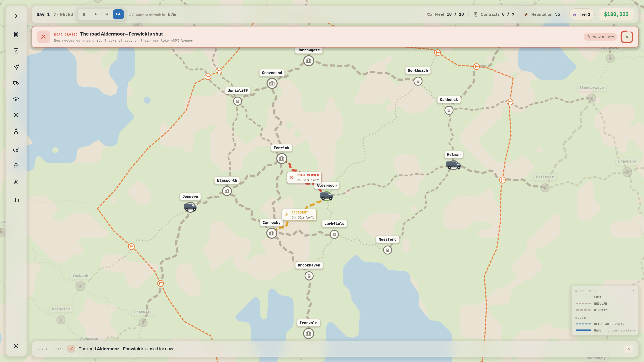Open the padlock sidebar icon
Viewport: 644px width, 362px height.
click(16, 166)
